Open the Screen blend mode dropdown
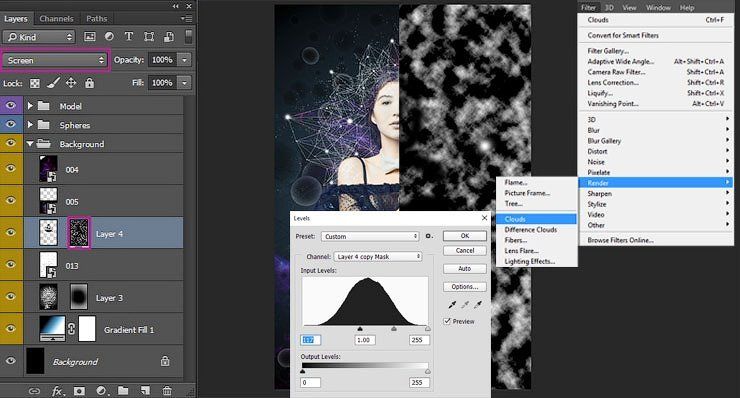This screenshot has width=740, height=398. click(56, 60)
